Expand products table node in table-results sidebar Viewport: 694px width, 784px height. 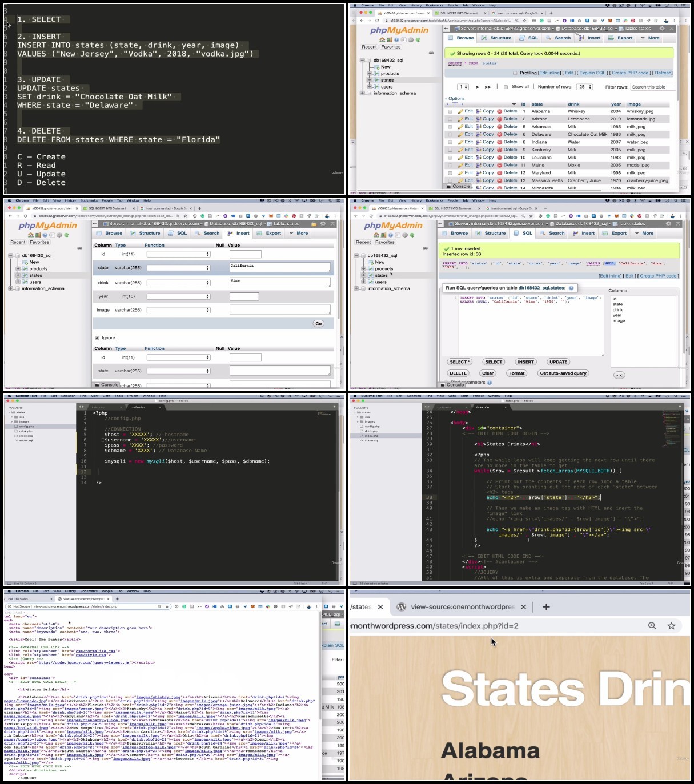[x=369, y=73]
